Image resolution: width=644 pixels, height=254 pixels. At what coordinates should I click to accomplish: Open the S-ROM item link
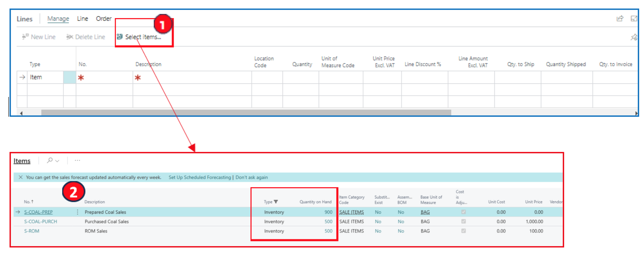click(32, 231)
